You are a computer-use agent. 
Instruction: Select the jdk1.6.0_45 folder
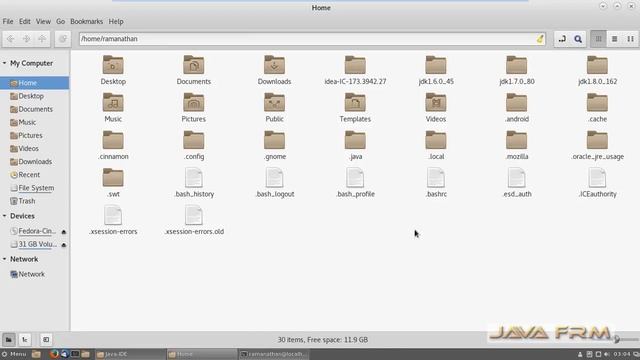[x=436, y=70]
